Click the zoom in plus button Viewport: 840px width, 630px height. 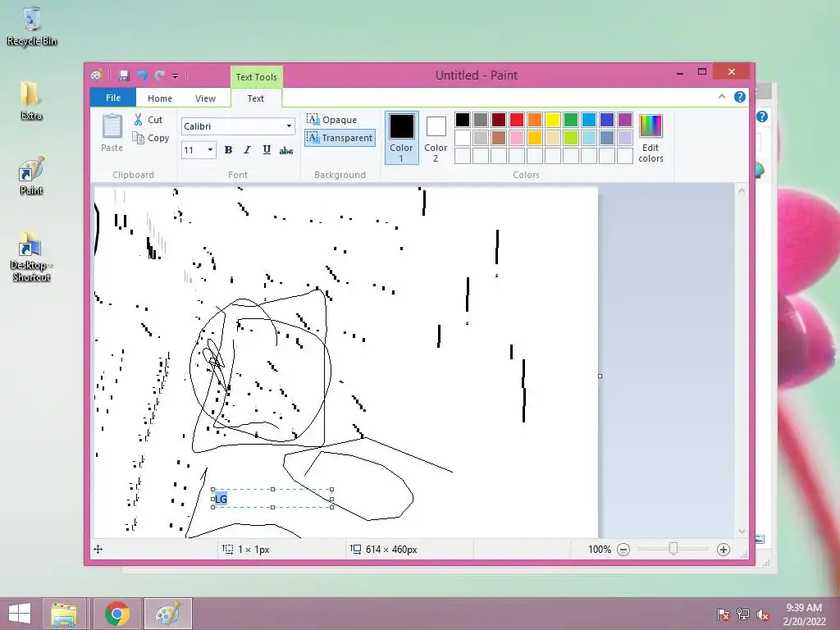(724, 549)
